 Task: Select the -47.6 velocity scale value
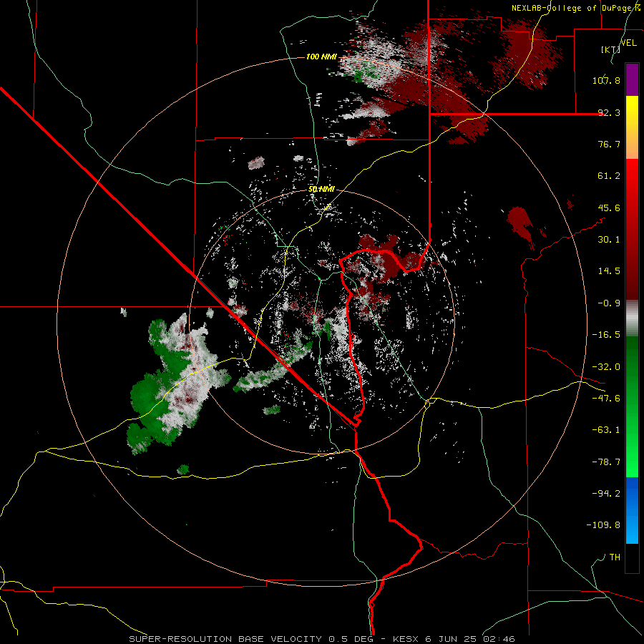tap(606, 399)
